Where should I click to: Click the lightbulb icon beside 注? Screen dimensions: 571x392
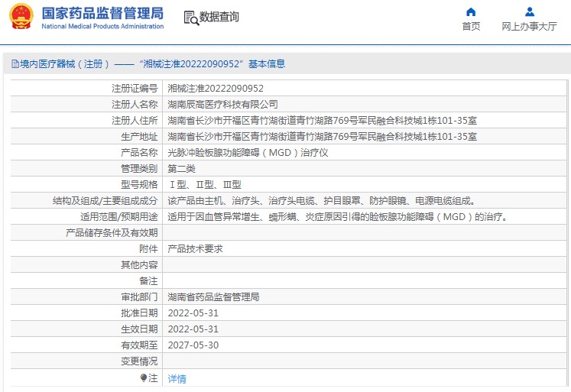click(144, 378)
